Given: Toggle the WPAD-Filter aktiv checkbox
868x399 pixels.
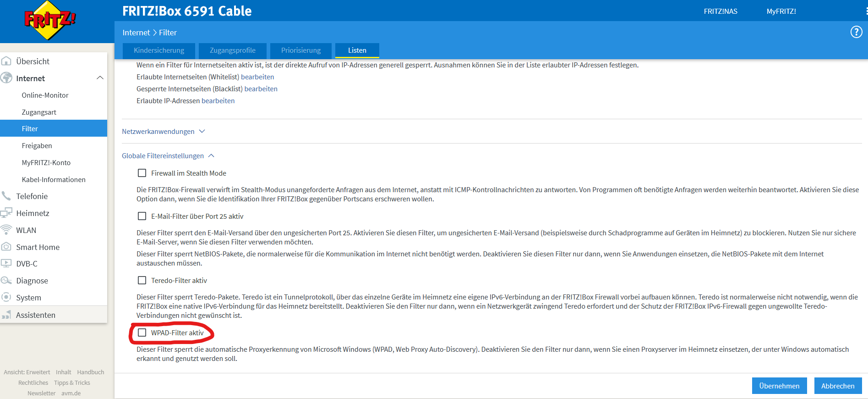Looking at the screenshot, I should pyautogui.click(x=142, y=332).
